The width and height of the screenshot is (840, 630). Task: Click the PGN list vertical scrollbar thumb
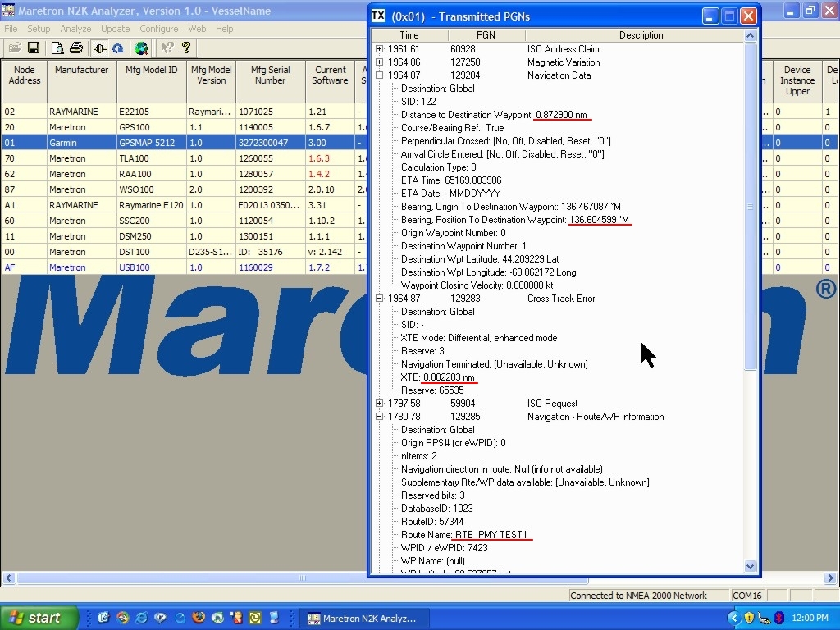(x=750, y=206)
